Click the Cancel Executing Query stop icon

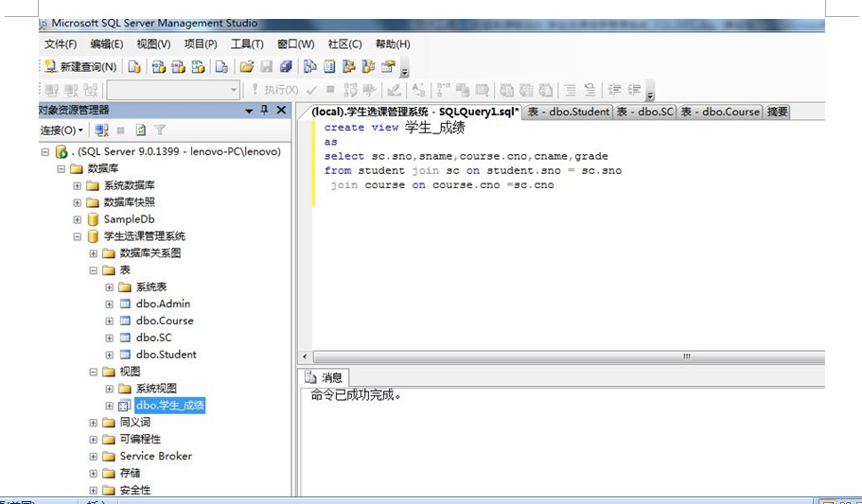[x=330, y=90]
